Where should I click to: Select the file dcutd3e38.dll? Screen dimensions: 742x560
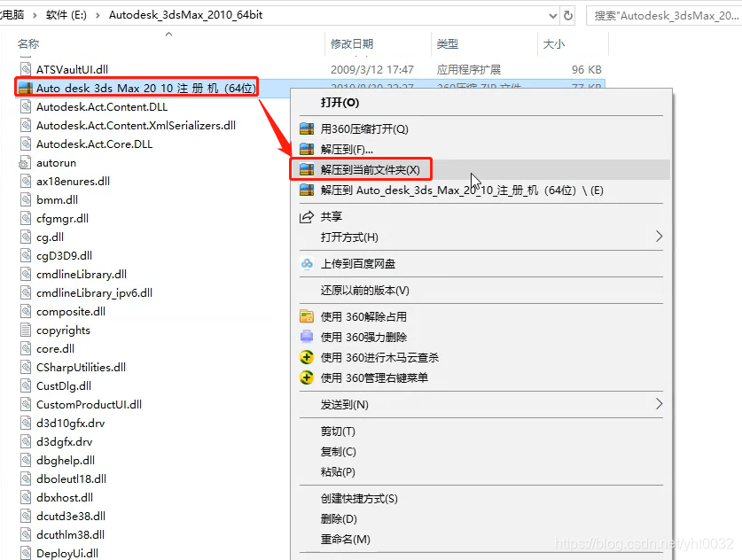click(x=71, y=516)
